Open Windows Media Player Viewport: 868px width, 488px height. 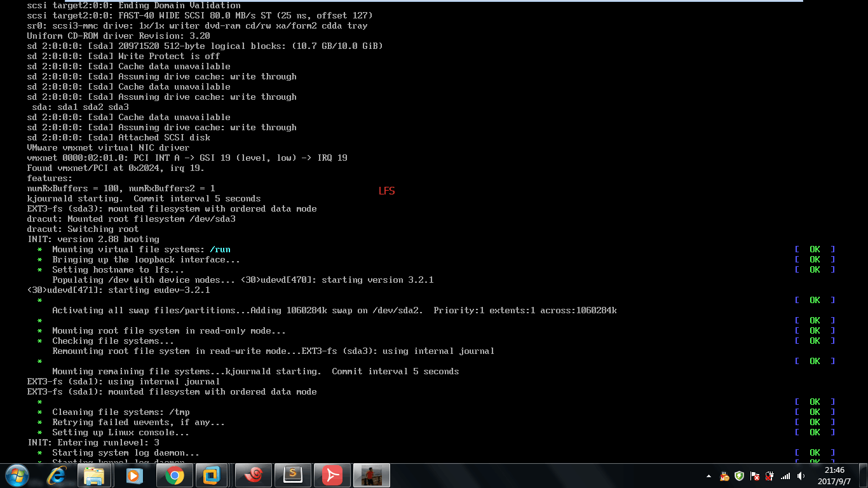click(134, 475)
